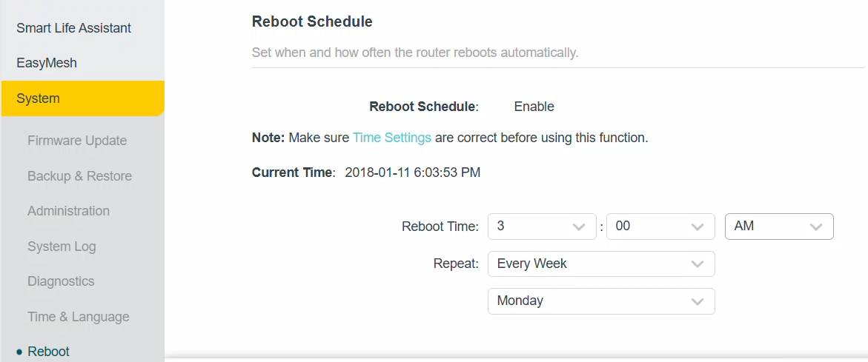The height and width of the screenshot is (362, 868).
Task: Go to the EasyMesh section
Action: click(47, 63)
